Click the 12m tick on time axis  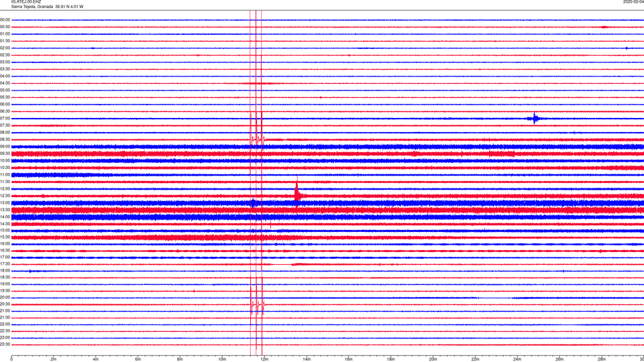pyautogui.click(x=264, y=359)
